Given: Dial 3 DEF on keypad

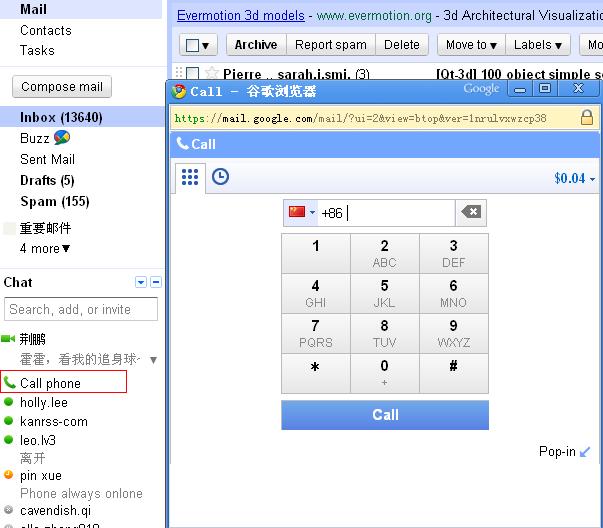Looking at the screenshot, I should (x=454, y=253).
